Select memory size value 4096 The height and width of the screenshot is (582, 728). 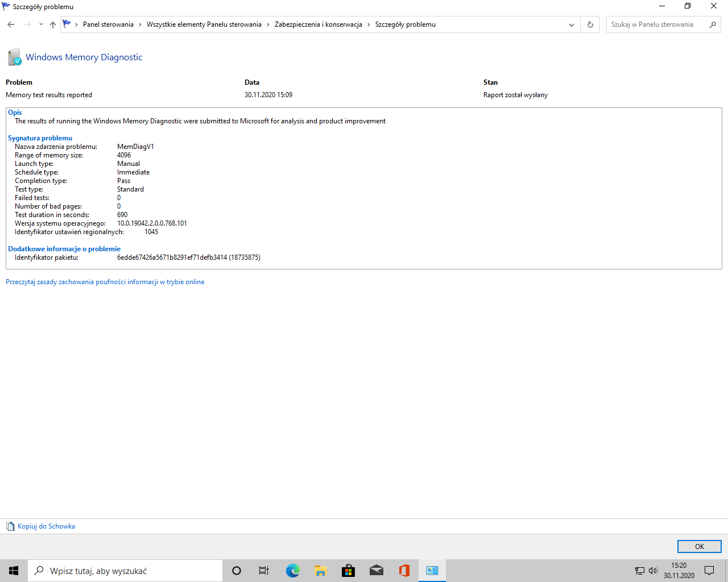[x=124, y=155]
